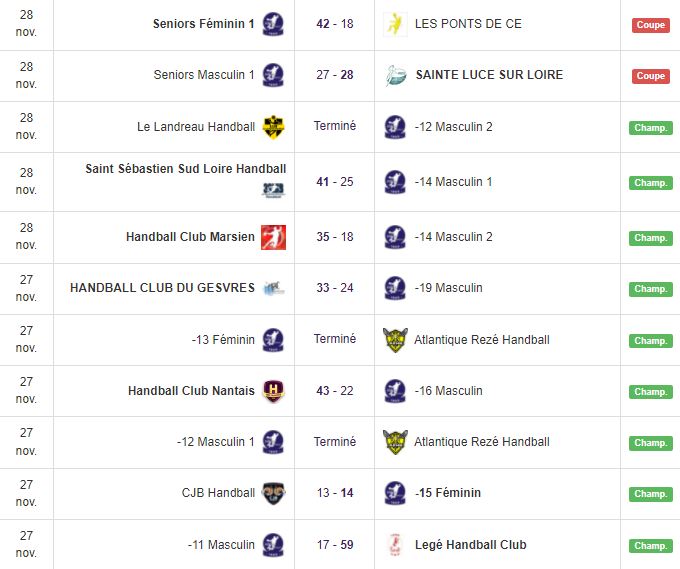Open the 17 - 59 match score
The width and height of the screenshot is (680, 569).
(335, 545)
